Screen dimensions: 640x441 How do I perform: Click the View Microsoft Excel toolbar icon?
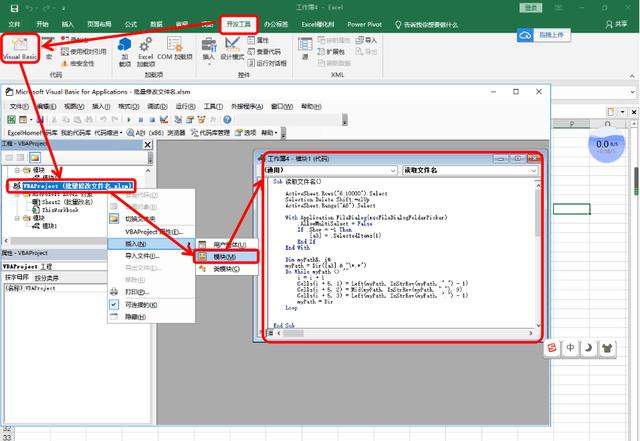11,120
